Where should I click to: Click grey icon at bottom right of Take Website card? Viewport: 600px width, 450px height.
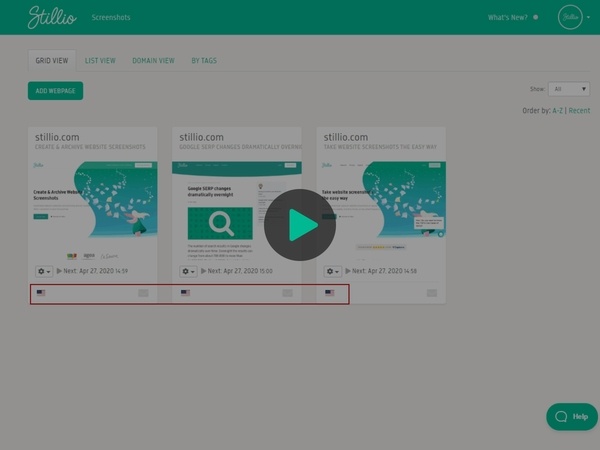[432, 293]
